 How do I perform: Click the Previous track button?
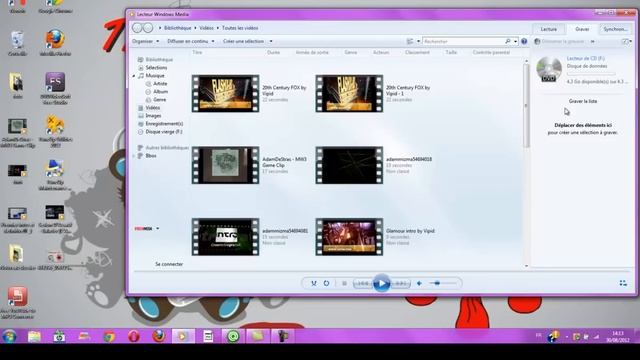pos(362,283)
